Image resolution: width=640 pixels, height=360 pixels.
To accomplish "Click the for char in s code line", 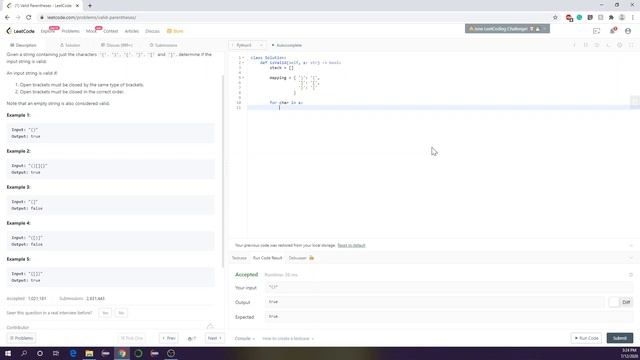I will tap(286, 102).
